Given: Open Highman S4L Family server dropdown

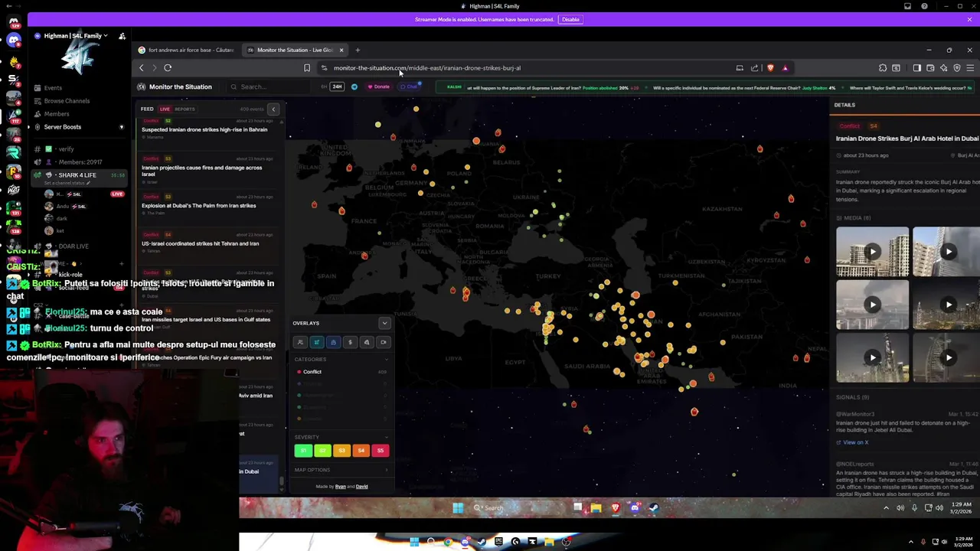Looking at the screenshot, I should click(76, 36).
